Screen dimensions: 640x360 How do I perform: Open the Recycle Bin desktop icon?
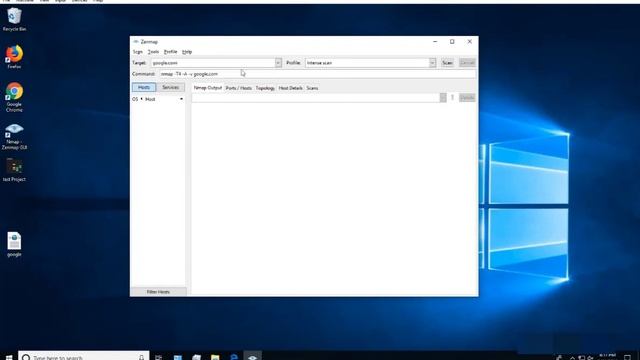tap(14, 19)
